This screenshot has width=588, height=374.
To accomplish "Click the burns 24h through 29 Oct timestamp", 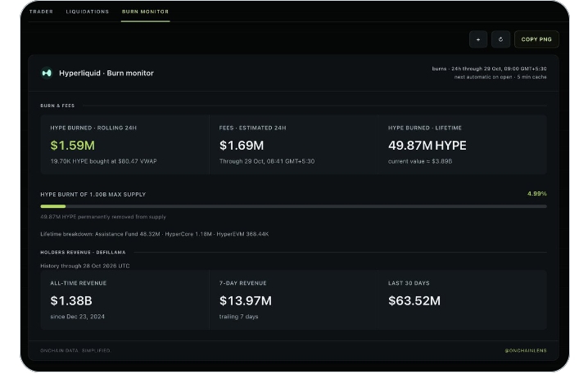I will tap(489, 69).
